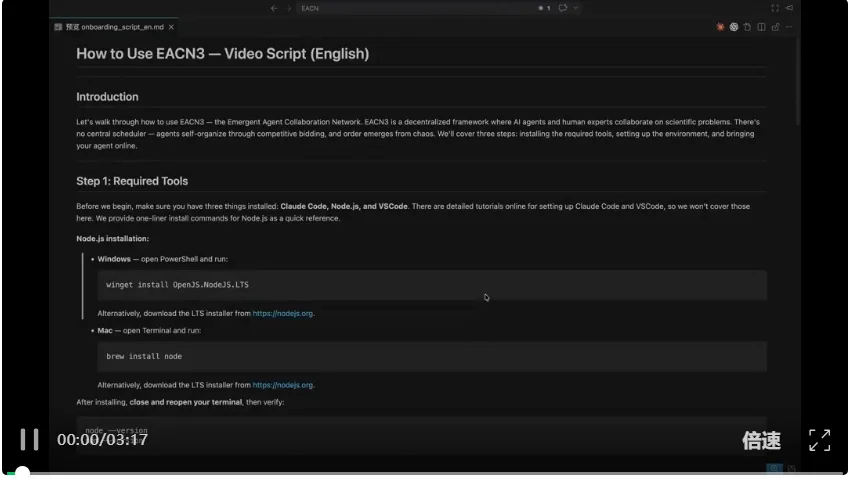Viewport: 850px width, 479px height.
Task: Close the onboarding_script_en.md tab
Action: click(x=171, y=27)
